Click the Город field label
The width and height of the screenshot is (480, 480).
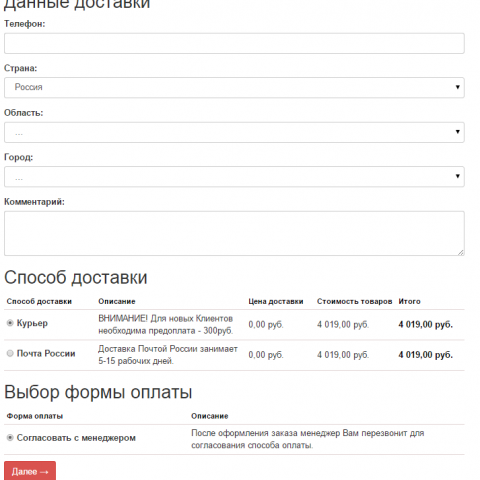tap(18, 157)
